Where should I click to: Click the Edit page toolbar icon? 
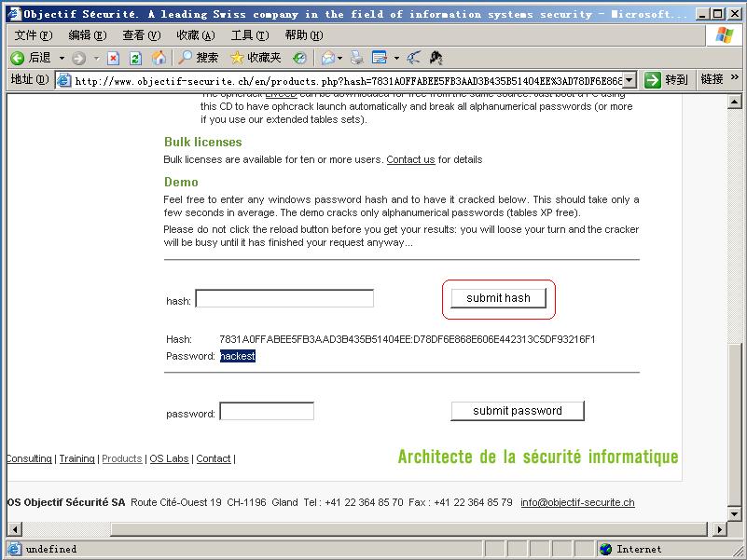pos(380,58)
